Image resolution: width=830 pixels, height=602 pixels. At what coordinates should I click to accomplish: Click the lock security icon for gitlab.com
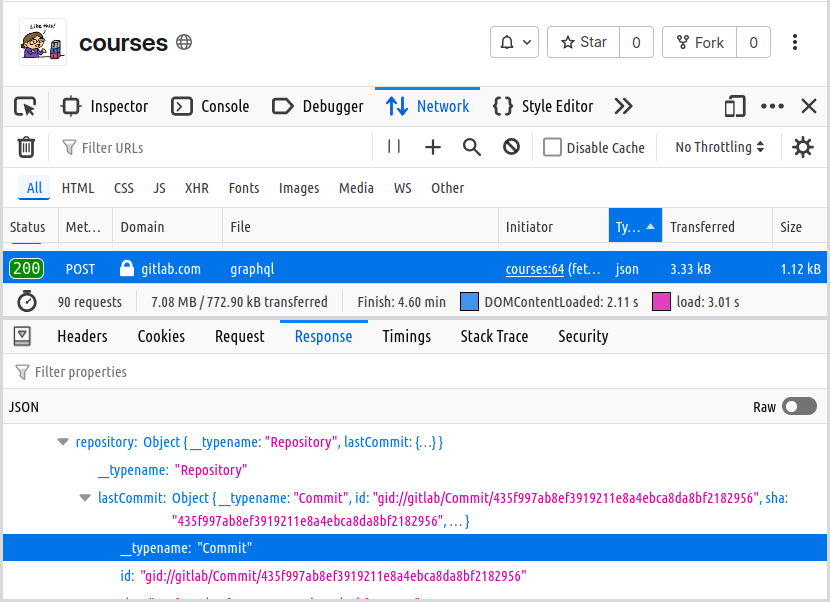pos(127,268)
